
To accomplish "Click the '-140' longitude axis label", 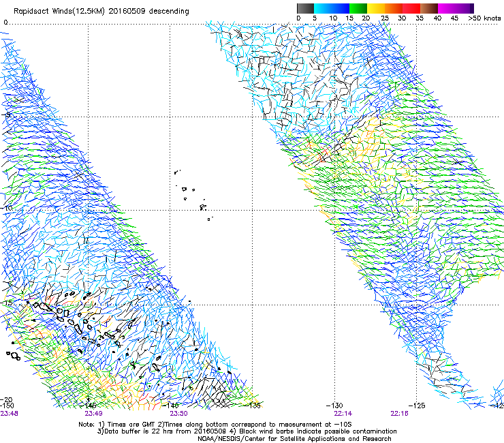I will (x=171, y=406).
